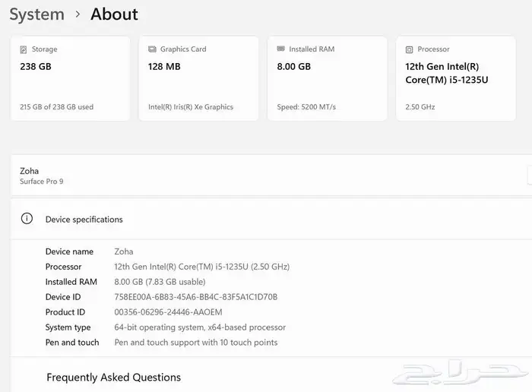Click the Storage drive icon
The image size is (532, 392).
click(24, 49)
